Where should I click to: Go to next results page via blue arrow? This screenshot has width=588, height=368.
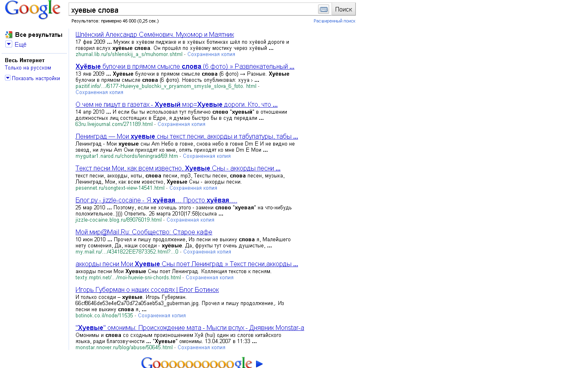pos(259,364)
